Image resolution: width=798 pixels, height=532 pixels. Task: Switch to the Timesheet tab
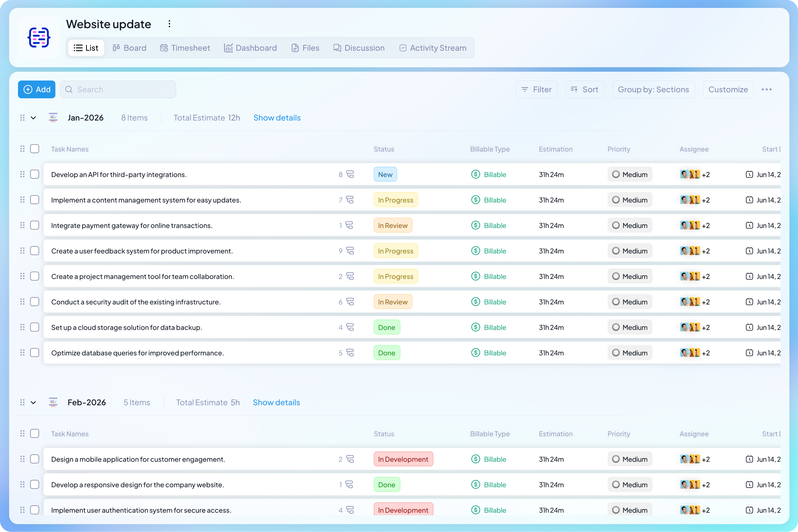click(x=185, y=48)
